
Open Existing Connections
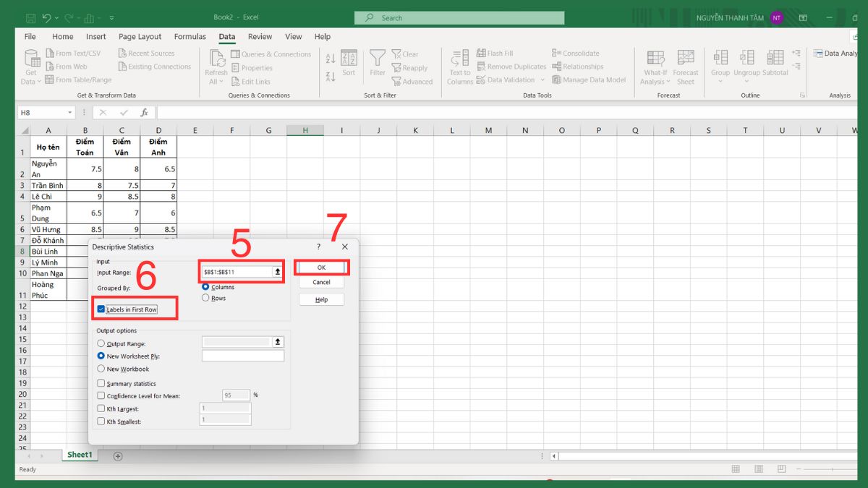point(153,67)
